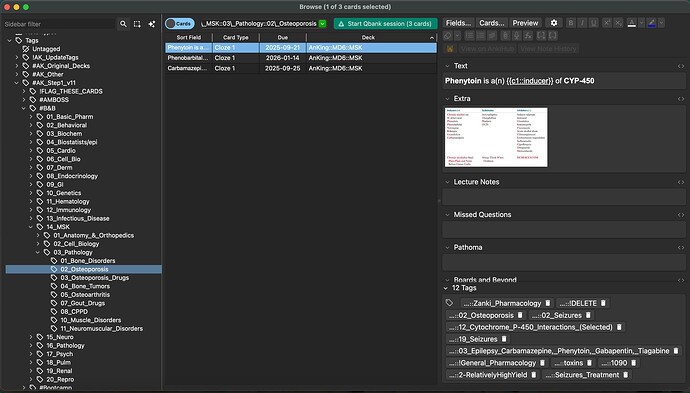Insert an unordered bullet list
The width and height of the screenshot is (690, 393).
click(x=470, y=36)
